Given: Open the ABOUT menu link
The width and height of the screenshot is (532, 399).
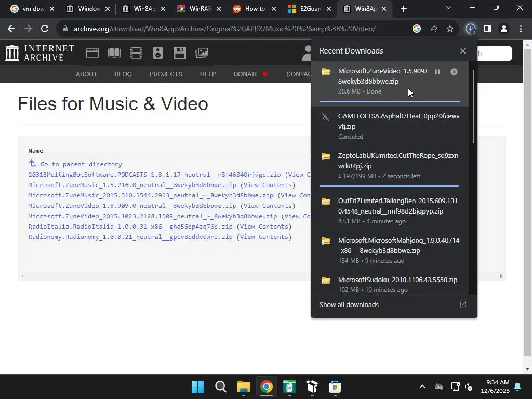Looking at the screenshot, I should 86,74.
